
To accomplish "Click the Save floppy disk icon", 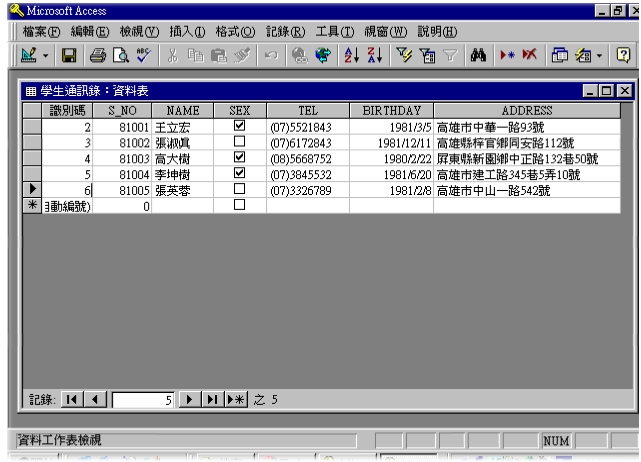I will click(69, 55).
